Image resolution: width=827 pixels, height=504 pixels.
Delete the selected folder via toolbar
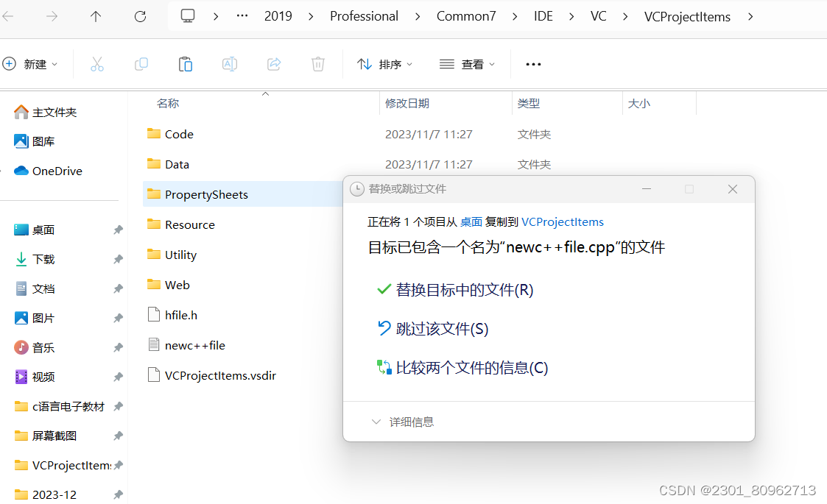[x=317, y=64]
